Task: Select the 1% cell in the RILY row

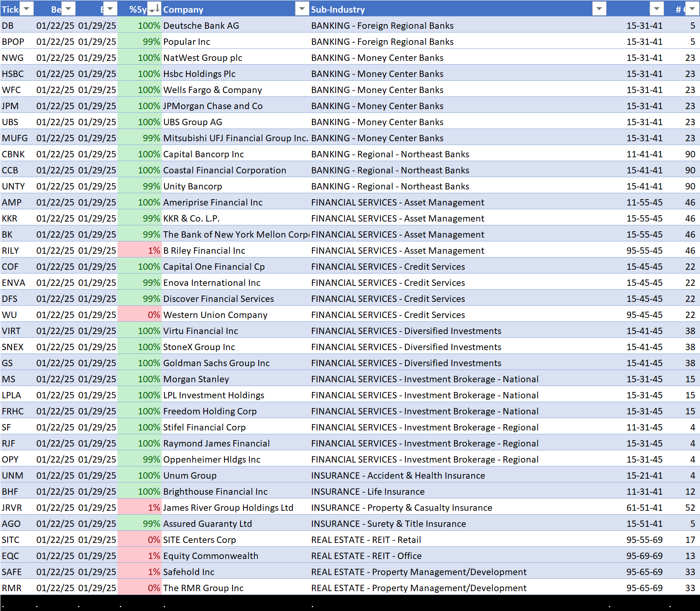Action: pyautogui.click(x=154, y=251)
